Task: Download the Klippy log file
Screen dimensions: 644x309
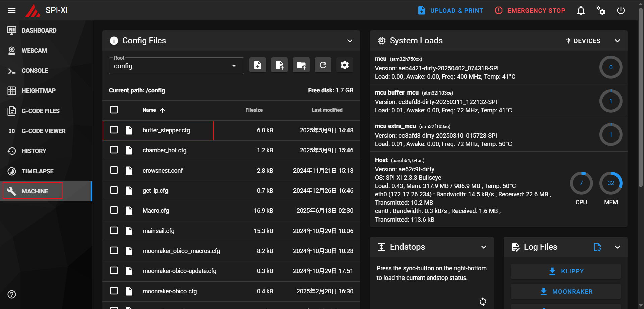Action: coord(566,271)
